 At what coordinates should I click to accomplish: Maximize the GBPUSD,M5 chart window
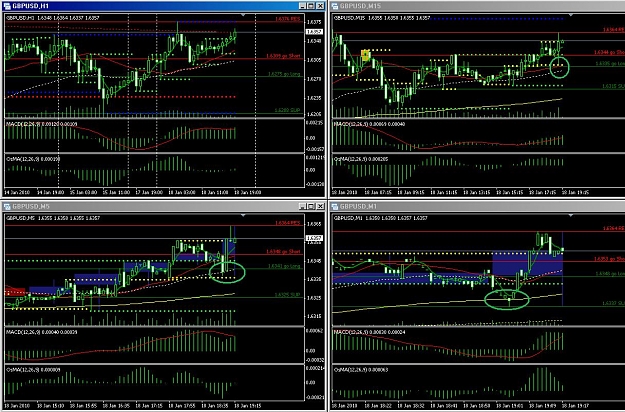pyautogui.click(x=311, y=206)
